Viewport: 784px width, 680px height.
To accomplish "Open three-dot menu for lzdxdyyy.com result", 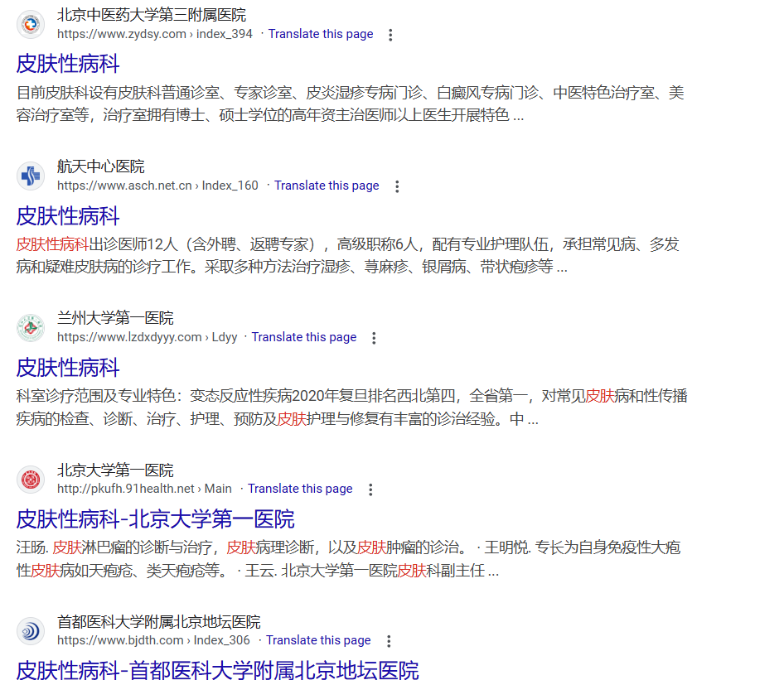I will pyautogui.click(x=374, y=338).
